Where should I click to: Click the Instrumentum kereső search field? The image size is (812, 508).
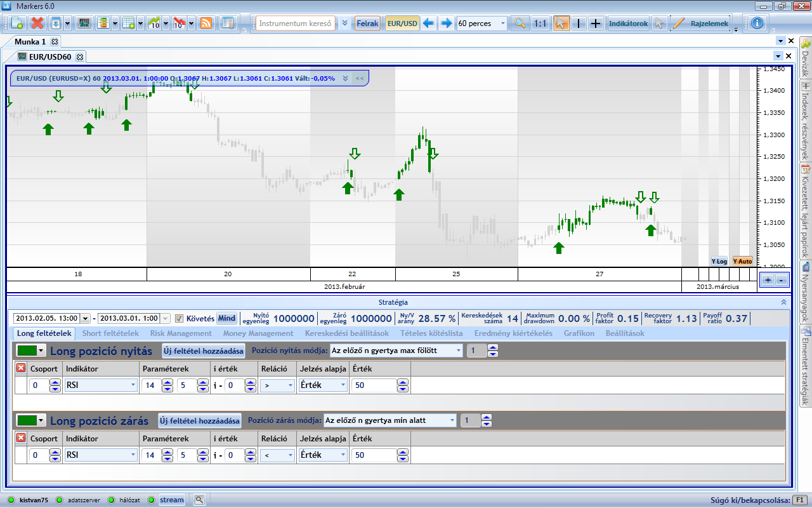296,23
